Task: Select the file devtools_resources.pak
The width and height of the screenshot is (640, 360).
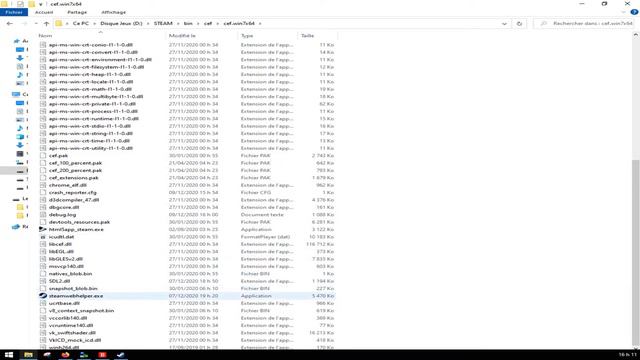Action: pyautogui.click(x=80, y=222)
